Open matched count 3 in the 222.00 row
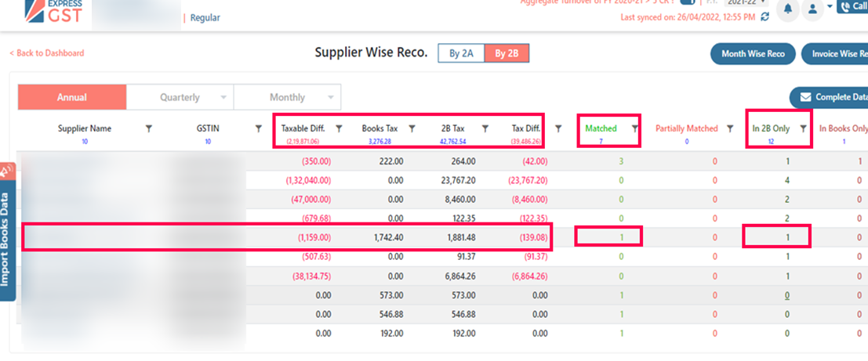Screen dimensions: 868x361 click(622, 161)
